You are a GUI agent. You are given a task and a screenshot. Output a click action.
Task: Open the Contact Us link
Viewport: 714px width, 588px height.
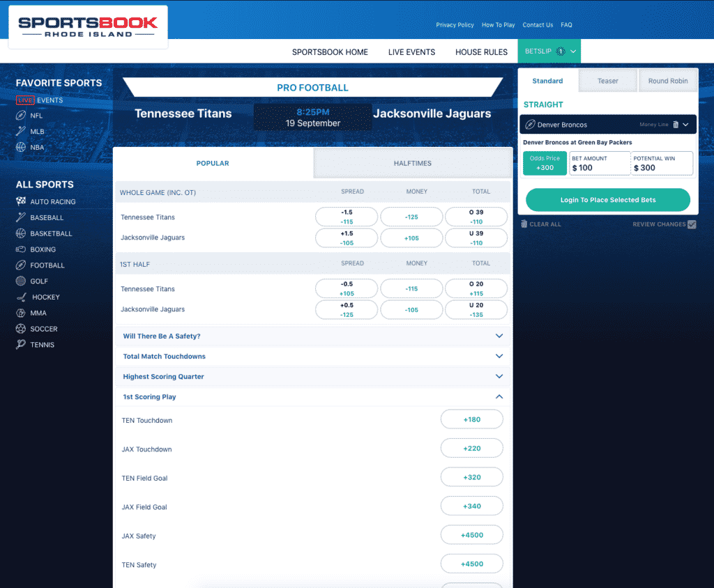[x=538, y=25]
